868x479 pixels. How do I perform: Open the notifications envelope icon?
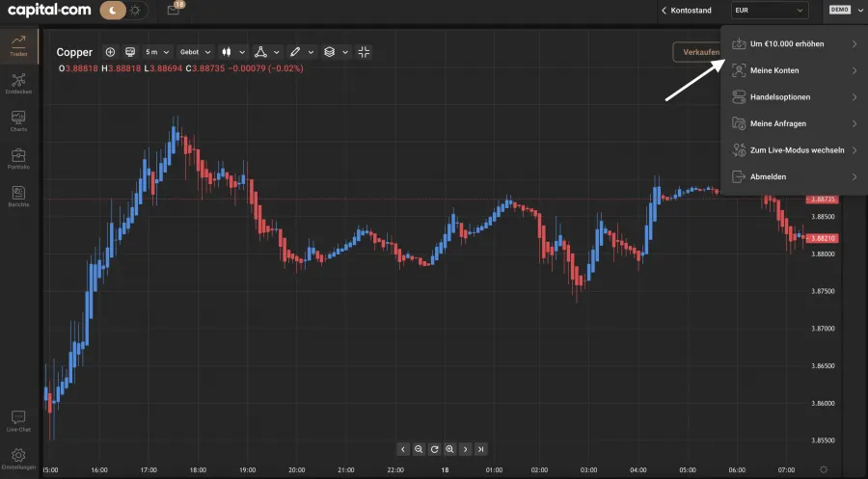[173, 11]
